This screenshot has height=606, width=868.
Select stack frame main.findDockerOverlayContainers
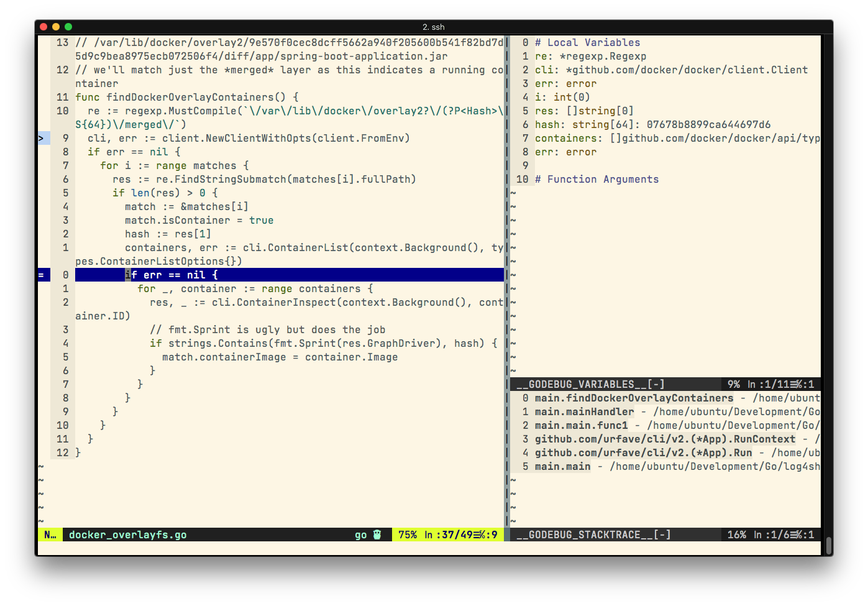tap(634, 398)
